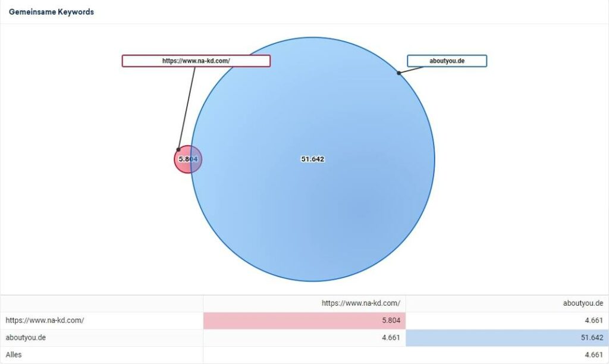Click the connector dot on the blue circle edge
The width and height of the screenshot is (609, 364).
[x=398, y=73]
